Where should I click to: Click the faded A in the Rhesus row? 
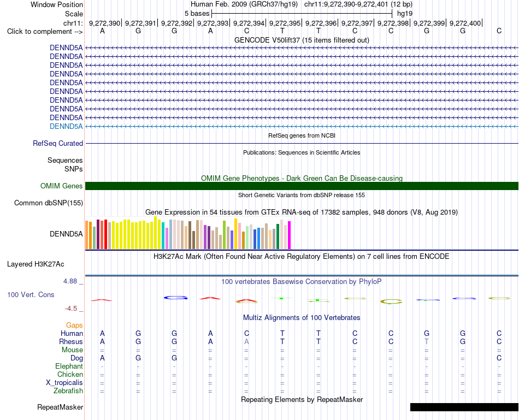pyautogui.click(x=246, y=341)
